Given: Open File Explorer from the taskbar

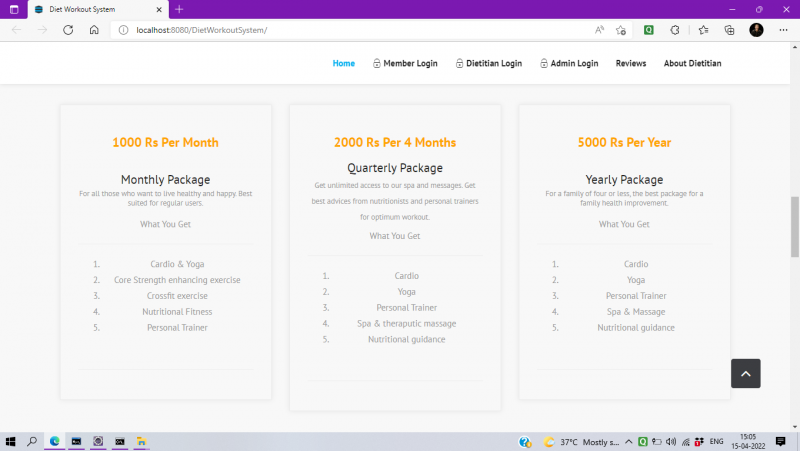Looking at the screenshot, I should pos(141,441).
